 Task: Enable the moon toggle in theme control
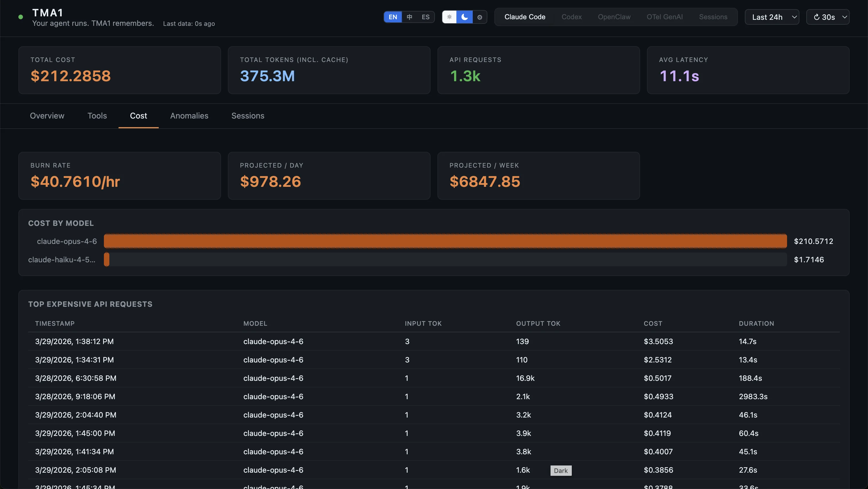tap(464, 17)
